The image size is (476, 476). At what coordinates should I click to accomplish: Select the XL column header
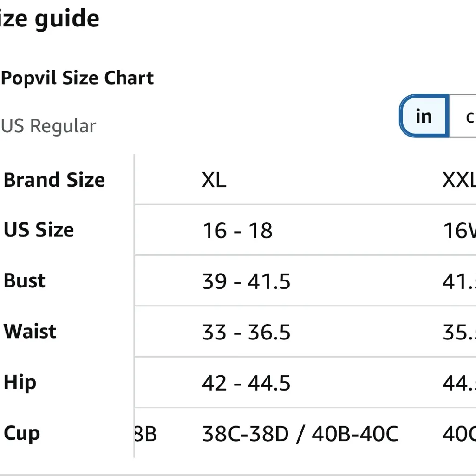tap(214, 180)
